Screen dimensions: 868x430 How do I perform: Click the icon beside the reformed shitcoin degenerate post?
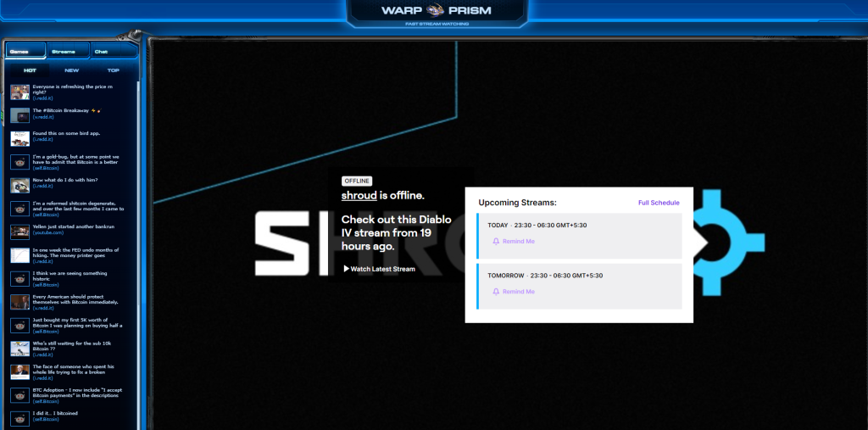[20, 209]
